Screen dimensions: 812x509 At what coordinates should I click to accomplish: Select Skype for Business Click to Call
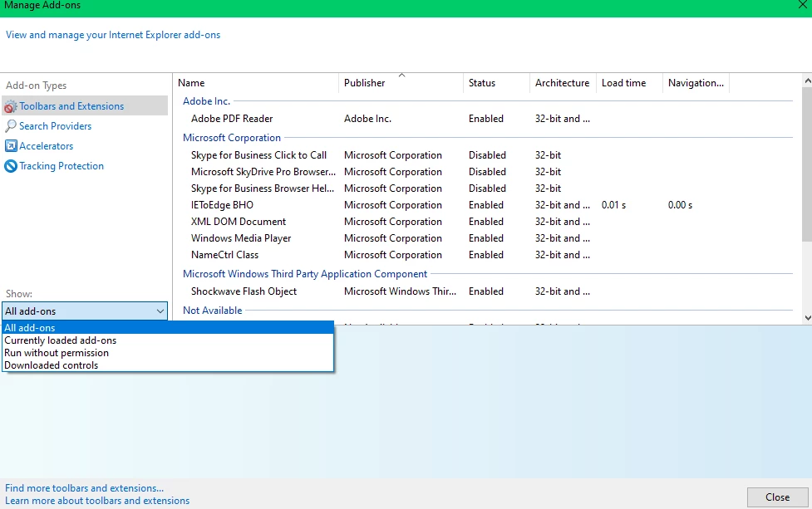point(487,155)
